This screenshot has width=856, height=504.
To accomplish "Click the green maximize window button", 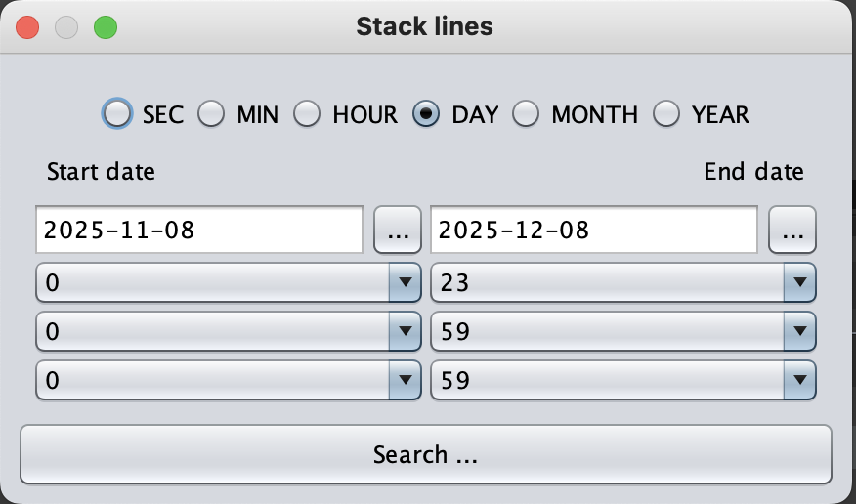I will click(x=106, y=27).
